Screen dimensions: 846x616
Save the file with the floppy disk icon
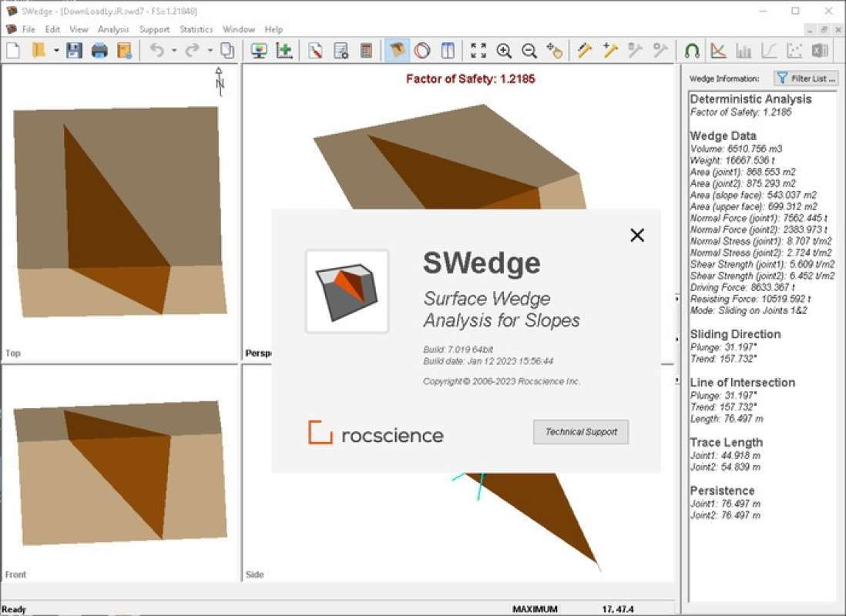(74, 51)
